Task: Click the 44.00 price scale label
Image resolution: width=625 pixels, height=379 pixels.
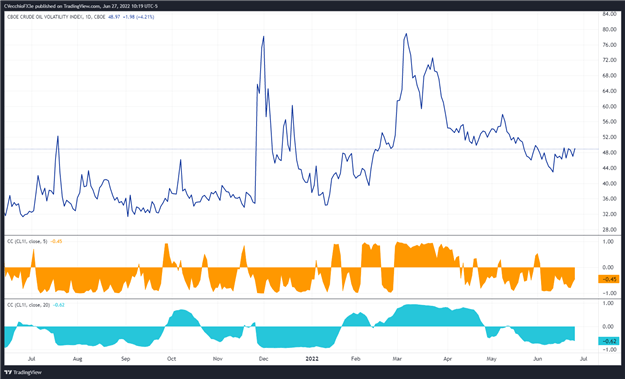Action: [x=610, y=168]
